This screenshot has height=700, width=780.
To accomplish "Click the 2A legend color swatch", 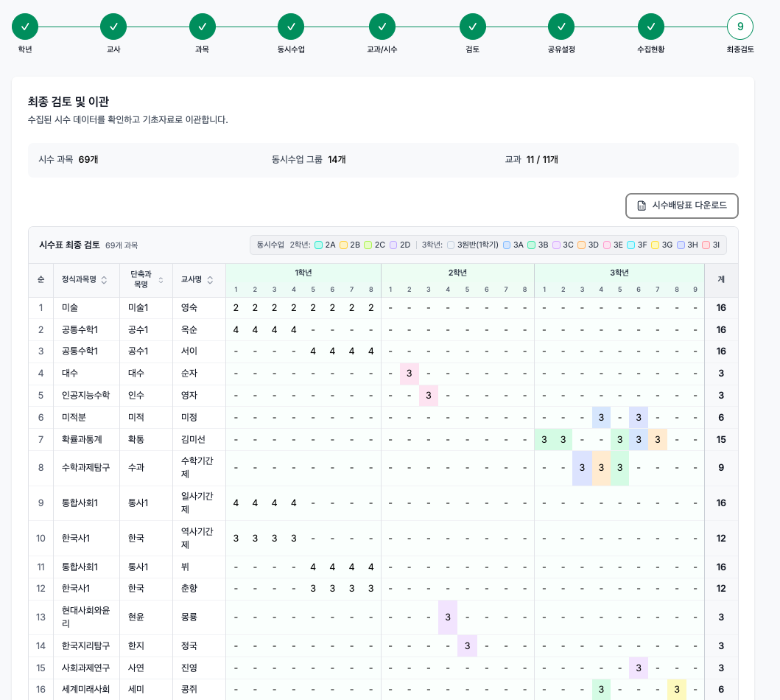I will coord(318,245).
